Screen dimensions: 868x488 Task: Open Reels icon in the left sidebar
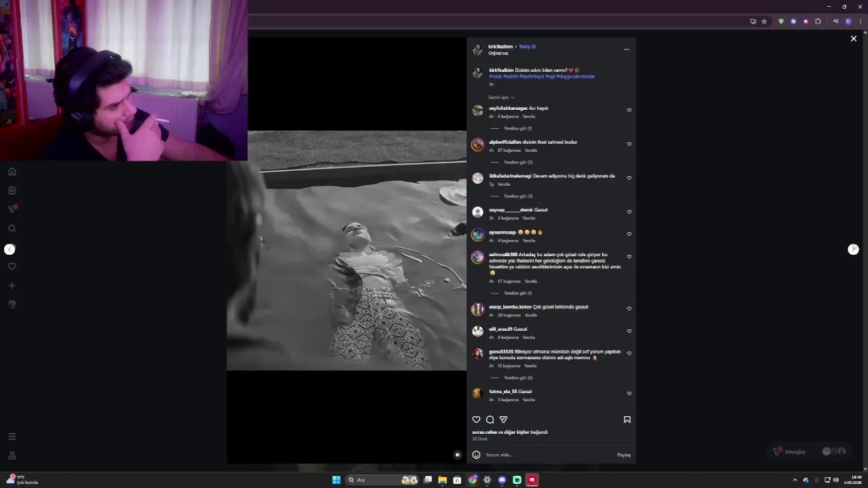click(x=12, y=190)
